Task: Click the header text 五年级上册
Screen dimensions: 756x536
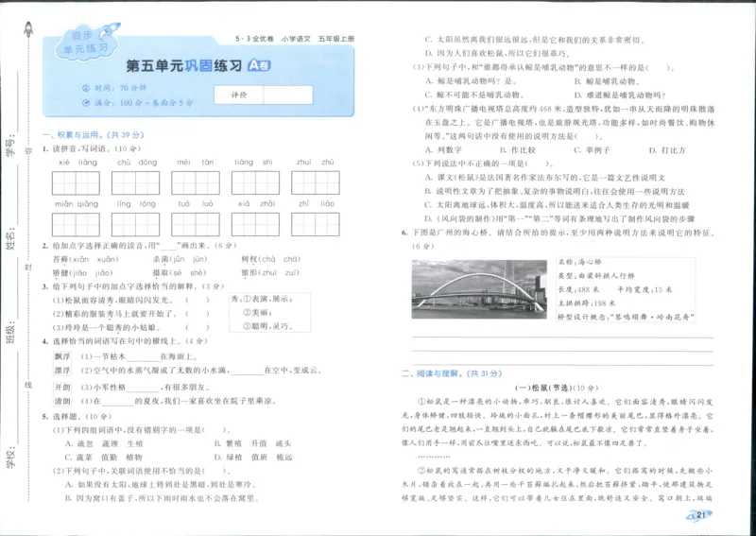Action: 335,39
